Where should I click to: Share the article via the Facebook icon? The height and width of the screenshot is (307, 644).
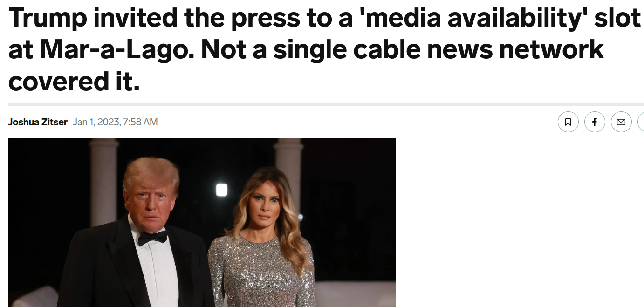click(595, 122)
